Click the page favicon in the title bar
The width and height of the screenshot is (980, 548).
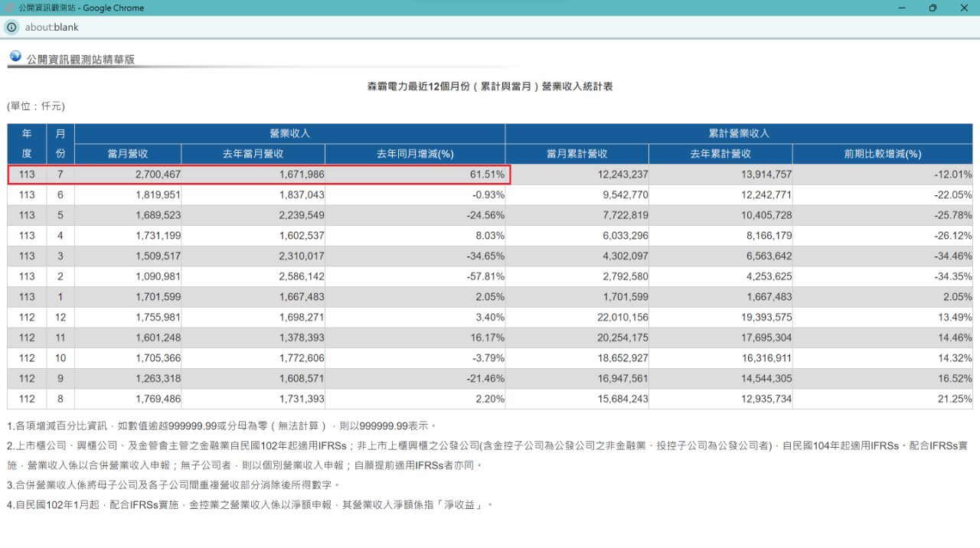click(10, 8)
